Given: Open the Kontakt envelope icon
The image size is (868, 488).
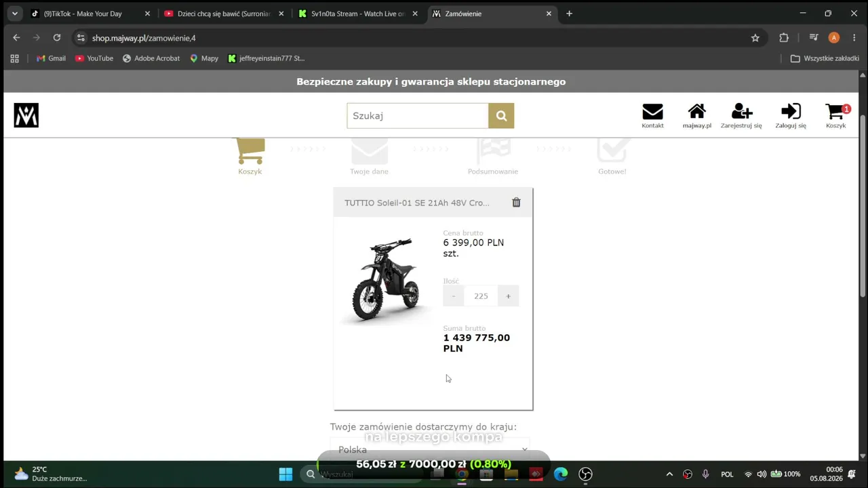Looking at the screenshot, I should 652,116.
